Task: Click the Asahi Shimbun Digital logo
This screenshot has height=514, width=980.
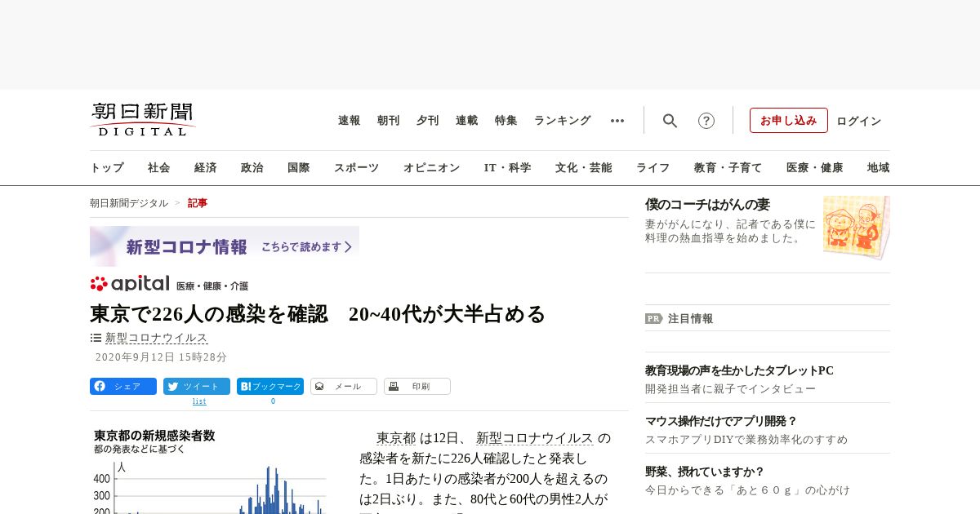Action: click(x=143, y=119)
